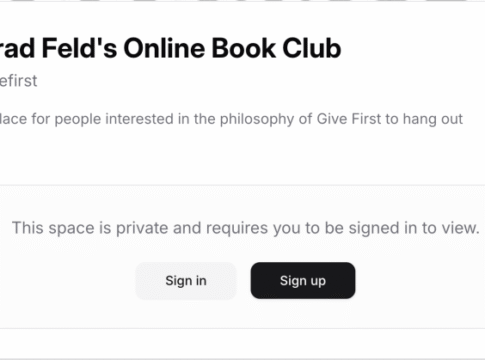Click the 'This space is private' notice
This screenshot has width=485, height=360.
coord(246,228)
